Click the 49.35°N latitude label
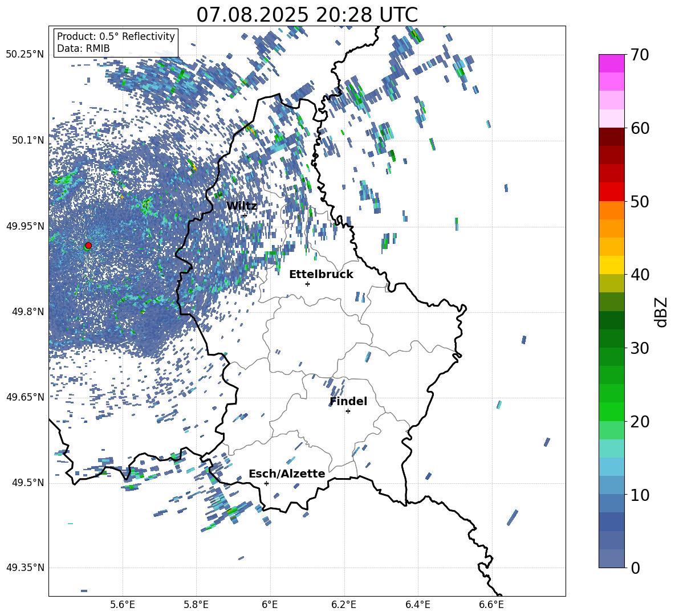This screenshot has width=675, height=616. coord(25,568)
